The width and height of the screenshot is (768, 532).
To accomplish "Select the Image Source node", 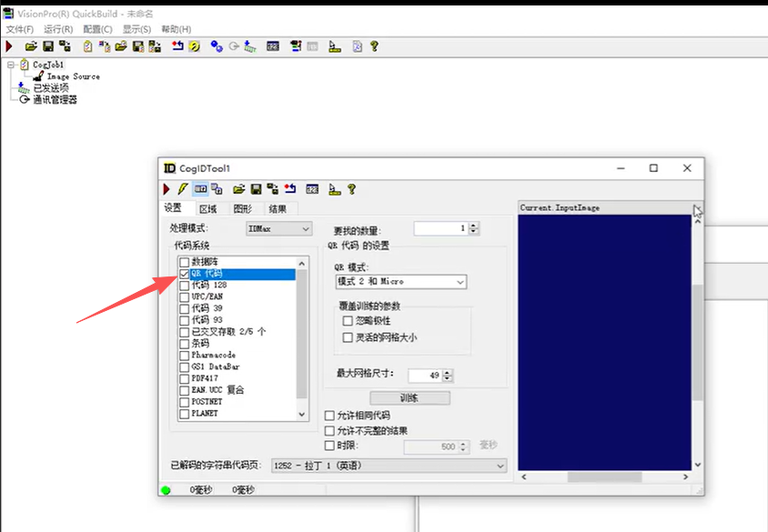I will (73, 76).
